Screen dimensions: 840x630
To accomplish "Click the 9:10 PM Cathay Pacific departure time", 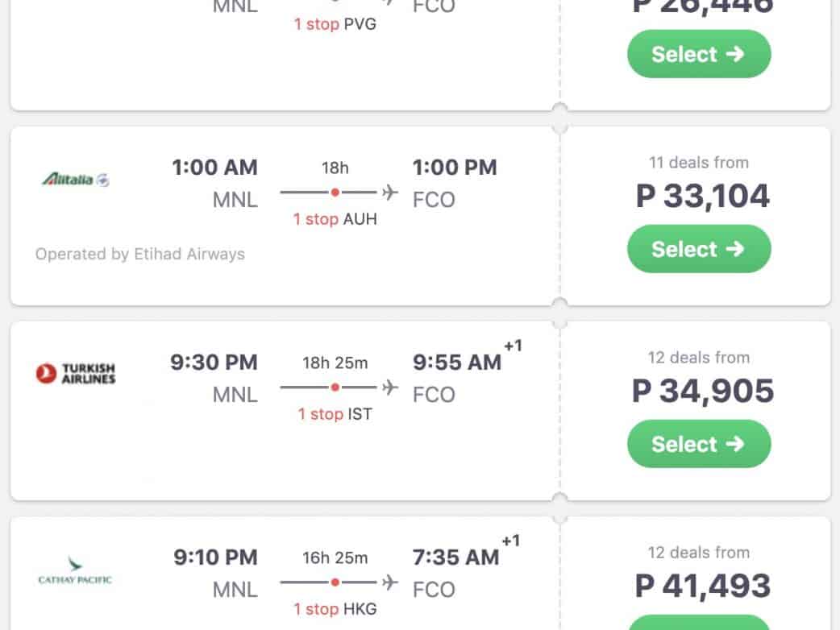I will click(x=215, y=557).
